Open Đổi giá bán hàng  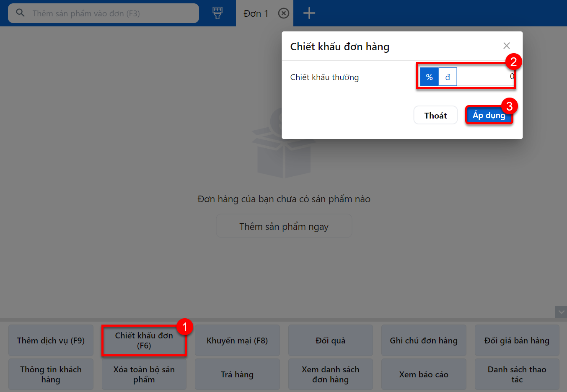tap(517, 340)
